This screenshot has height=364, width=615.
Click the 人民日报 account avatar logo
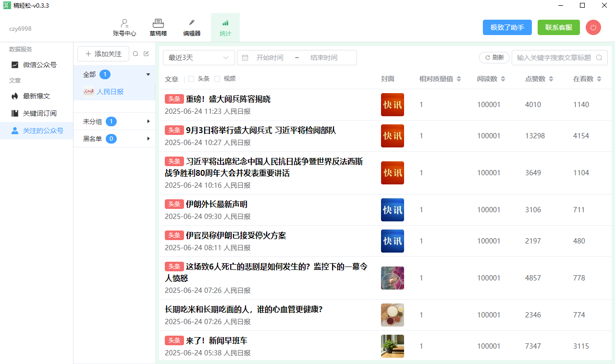[x=89, y=92]
